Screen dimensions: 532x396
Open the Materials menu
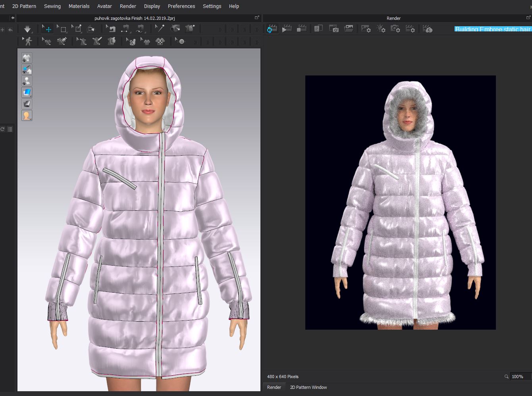79,6
